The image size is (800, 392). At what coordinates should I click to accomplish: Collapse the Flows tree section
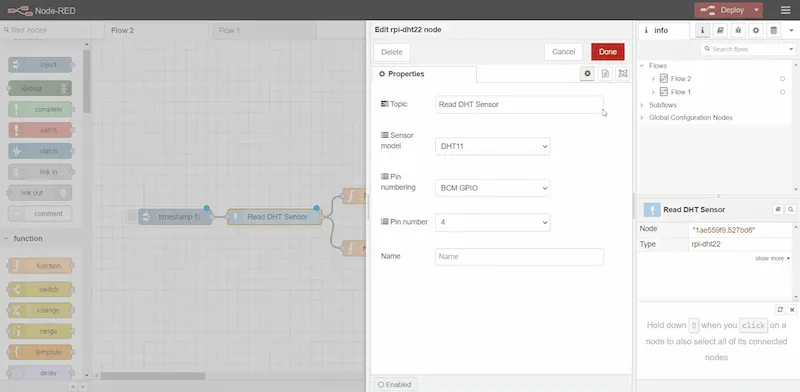coord(642,66)
